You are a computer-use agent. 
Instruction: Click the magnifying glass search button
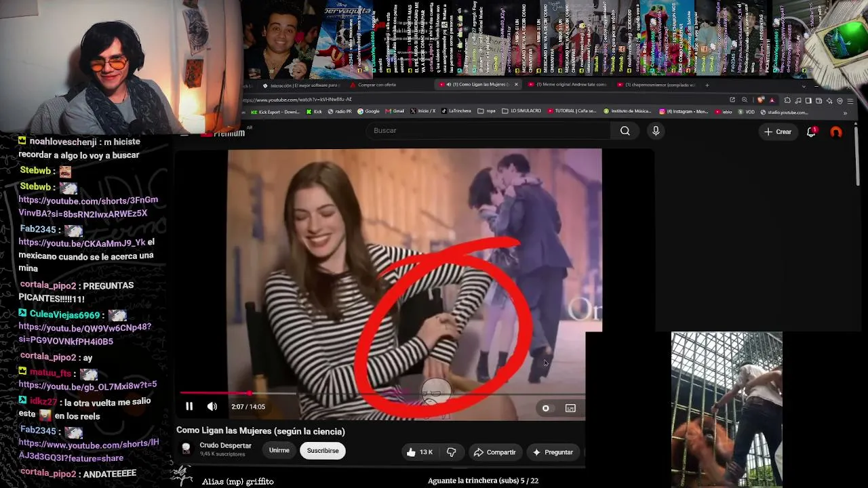coord(625,131)
